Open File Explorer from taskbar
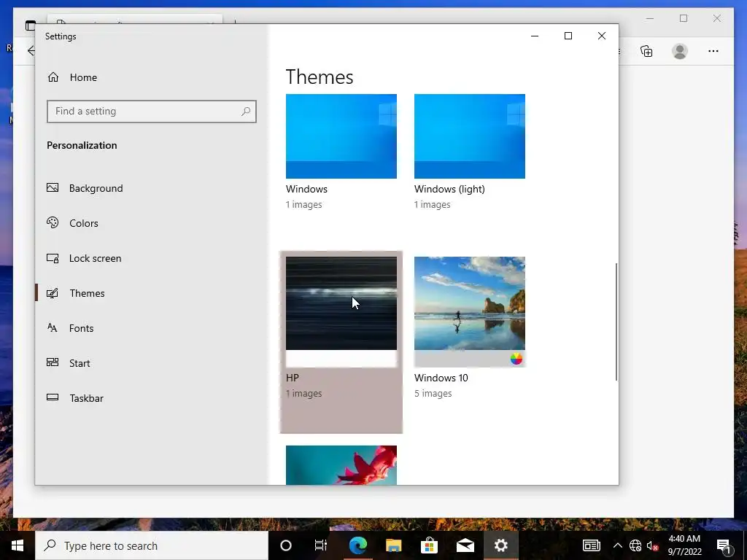 point(393,545)
